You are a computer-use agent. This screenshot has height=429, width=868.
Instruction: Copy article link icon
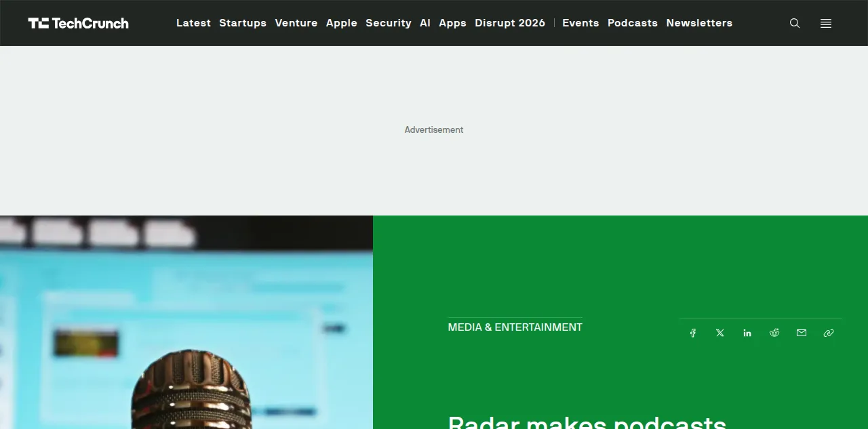point(829,333)
